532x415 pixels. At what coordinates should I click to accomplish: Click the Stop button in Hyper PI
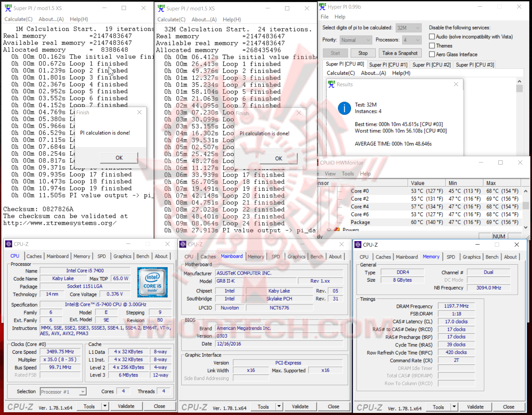click(363, 53)
